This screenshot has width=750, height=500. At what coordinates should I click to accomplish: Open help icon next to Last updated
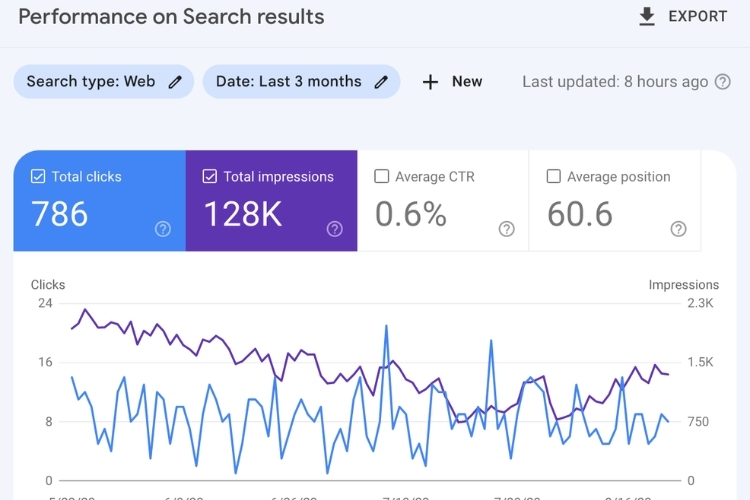722,82
